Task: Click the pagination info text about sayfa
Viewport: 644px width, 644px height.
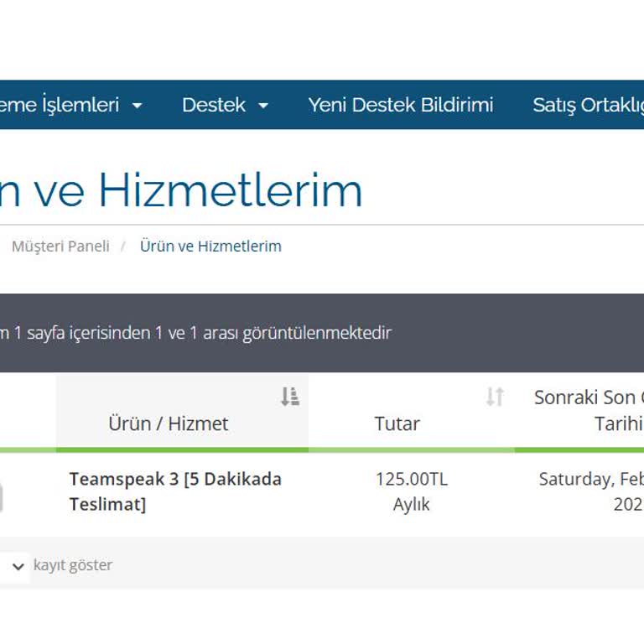Action: pos(195,333)
